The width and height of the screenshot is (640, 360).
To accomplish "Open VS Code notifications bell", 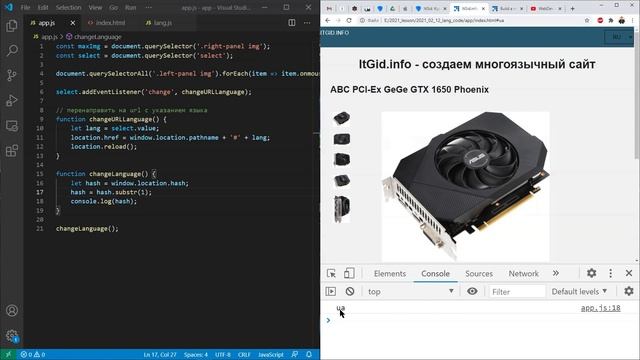I will pyautogui.click(x=309, y=355).
